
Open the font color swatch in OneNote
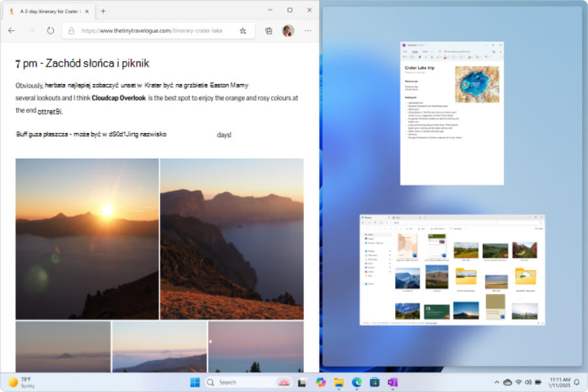(446, 58)
